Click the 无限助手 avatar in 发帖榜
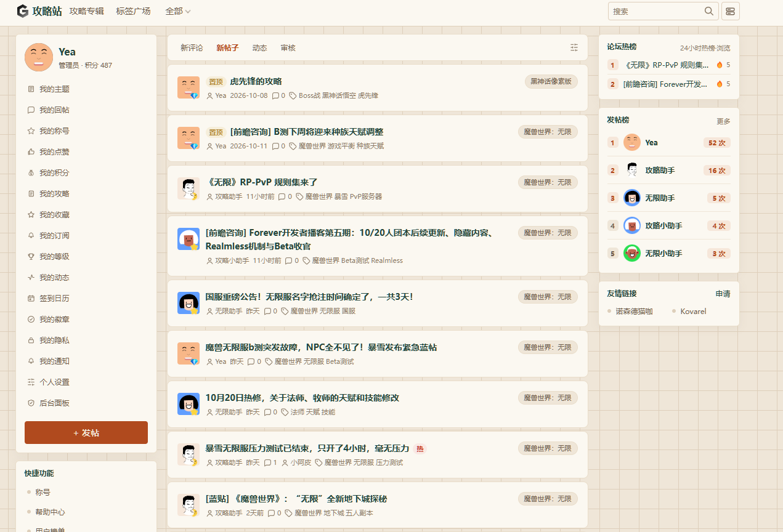The width and height of the screenshot is (783, 532). tap(632, 198)
